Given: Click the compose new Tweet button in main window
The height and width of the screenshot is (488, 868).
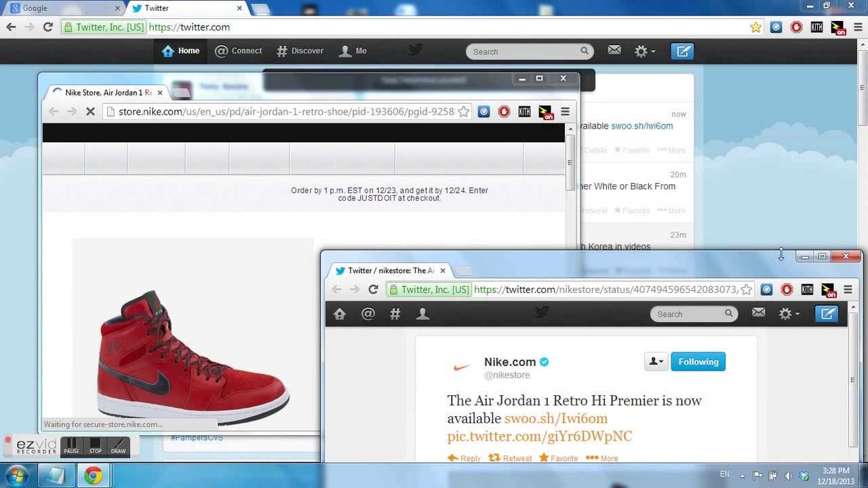Looking at the screenshot, I should click(682, 51).
